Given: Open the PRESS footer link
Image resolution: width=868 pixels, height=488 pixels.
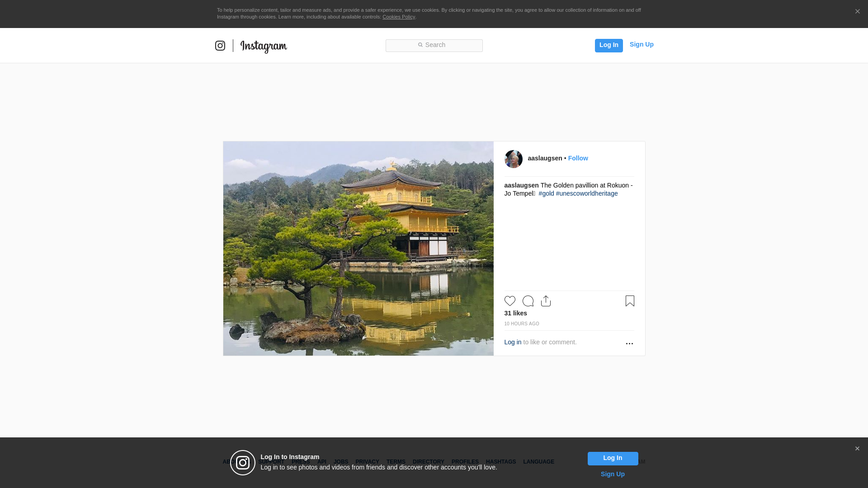Looking at the screenshot, I should (x=301, y=462).
